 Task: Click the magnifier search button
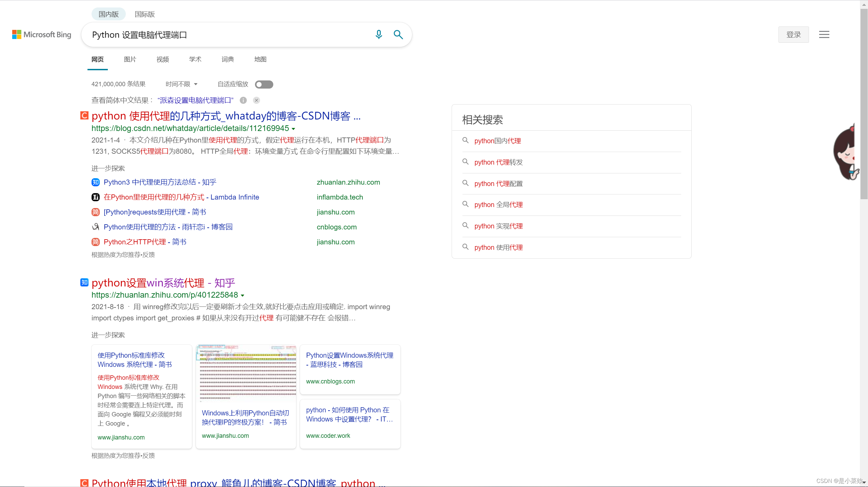tap(398, 35)
